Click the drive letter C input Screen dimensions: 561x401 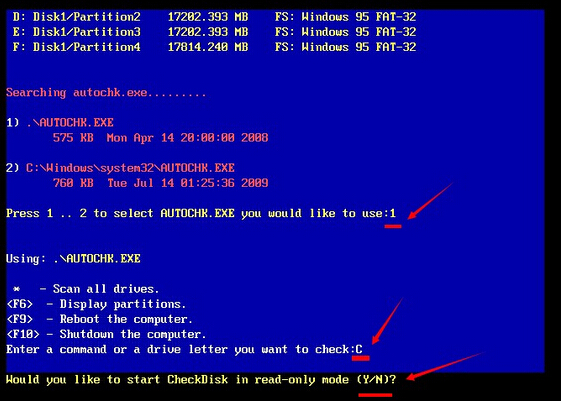click(359, 349)
